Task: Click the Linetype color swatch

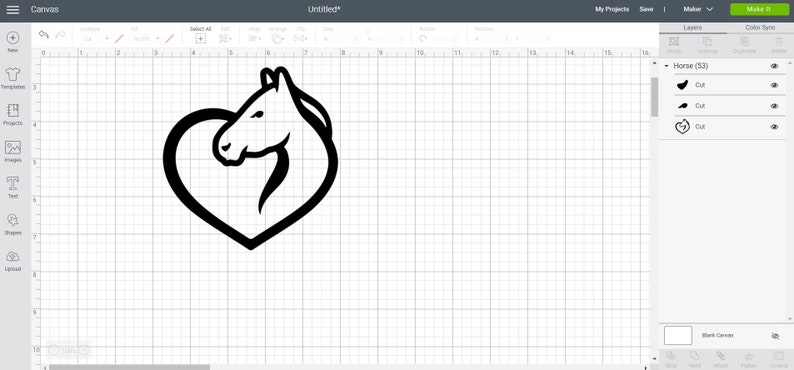Action: click(x=120, y=38)
